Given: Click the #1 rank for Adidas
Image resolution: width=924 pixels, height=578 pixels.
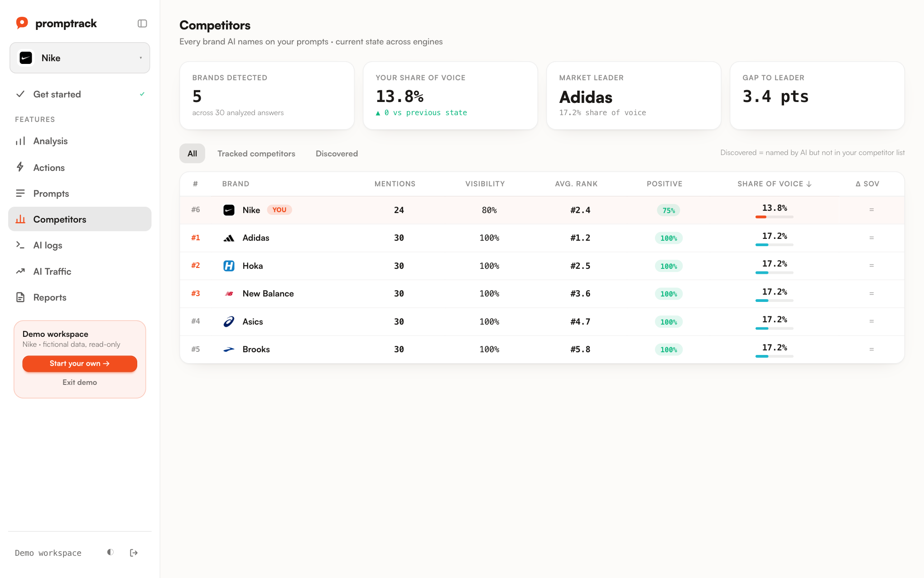Looking at the screenshot, I should 195,238.
